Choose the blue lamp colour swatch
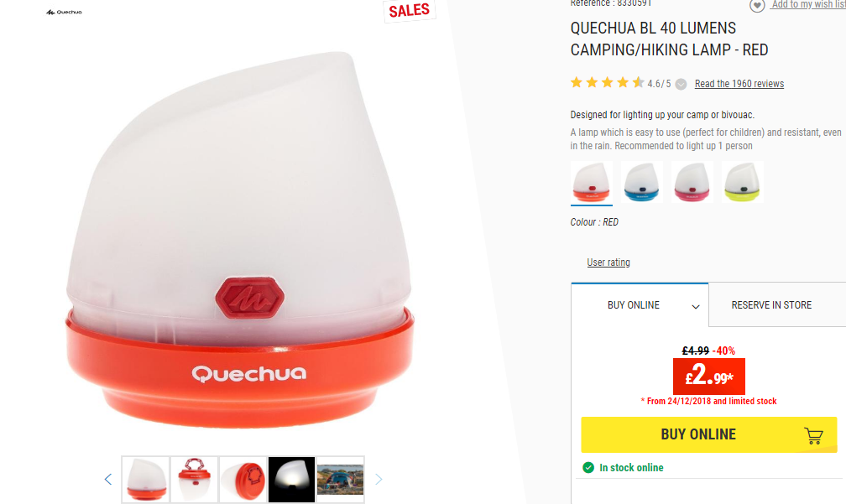This screenshot has width=846, height=504. coord(641,182)
